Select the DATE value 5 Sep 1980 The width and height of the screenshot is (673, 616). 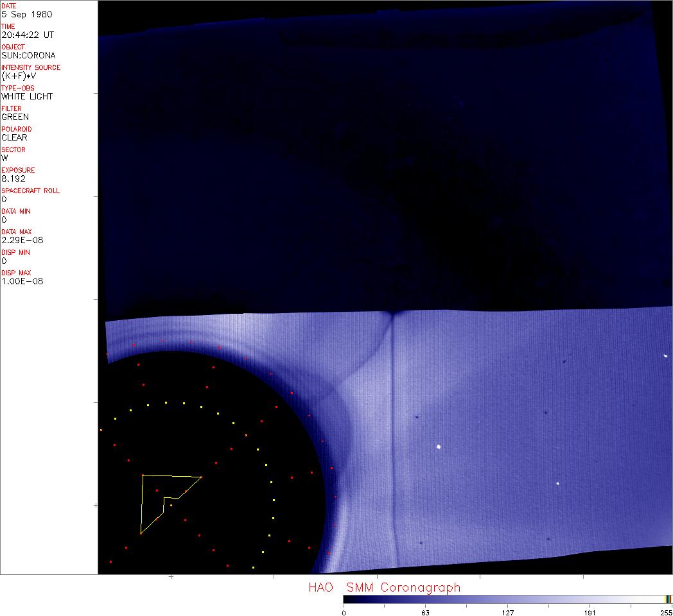click(x=27, y=14)
